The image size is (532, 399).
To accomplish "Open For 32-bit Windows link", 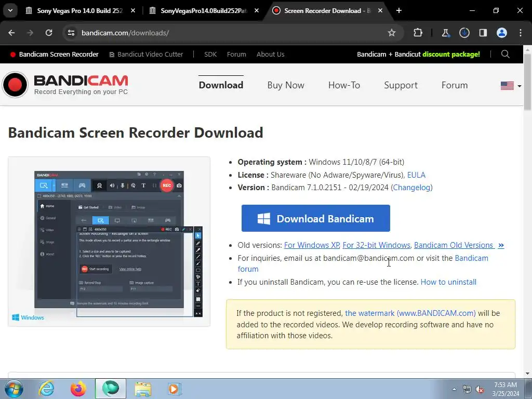I will pos(376,245).
